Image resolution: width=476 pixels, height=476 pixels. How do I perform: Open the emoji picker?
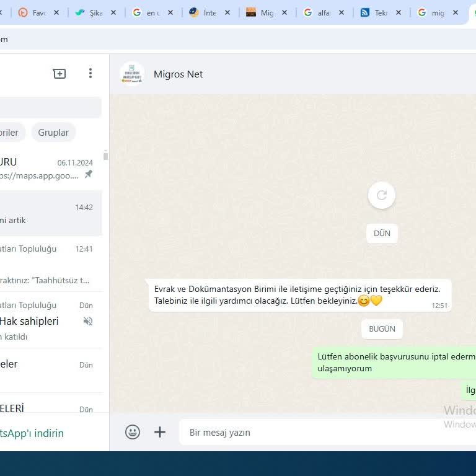[x=133, y=432]
